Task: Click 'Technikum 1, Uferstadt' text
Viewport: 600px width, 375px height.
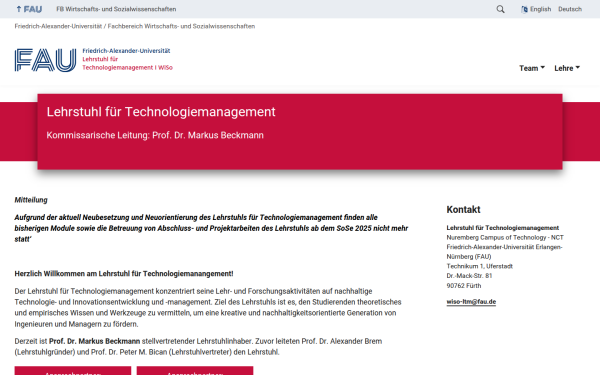Action: click(479, 266)
